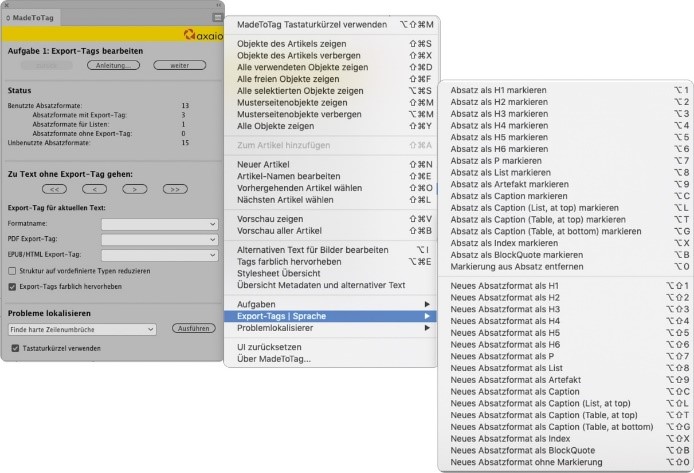Choose 'Alle selektierten Objekte zeigen'
Image resolution: width=694 pixels, height=473 pixels.
(x=330, y=91)
